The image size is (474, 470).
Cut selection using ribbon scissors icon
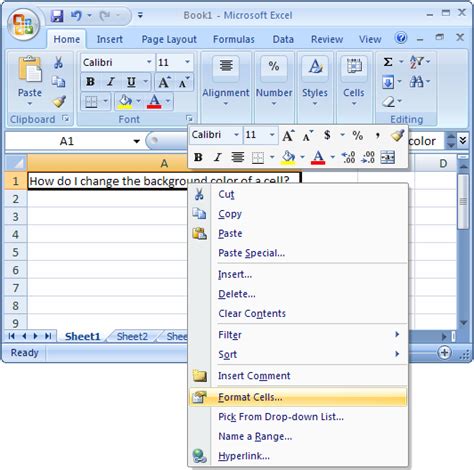[58, 62]
